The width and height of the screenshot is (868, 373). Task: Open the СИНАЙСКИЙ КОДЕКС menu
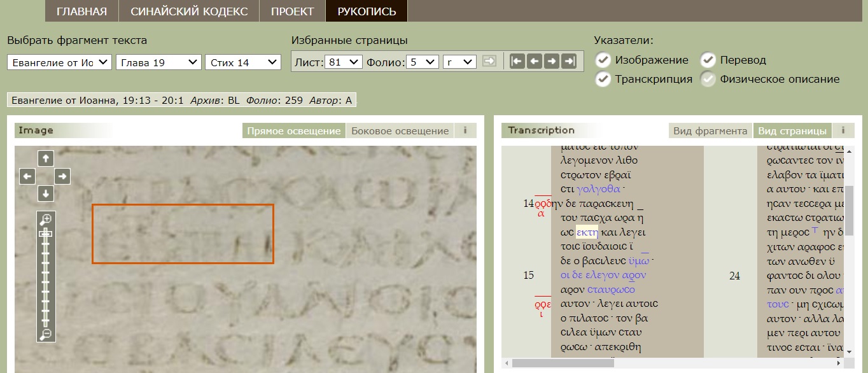click(x=189, y=11)
